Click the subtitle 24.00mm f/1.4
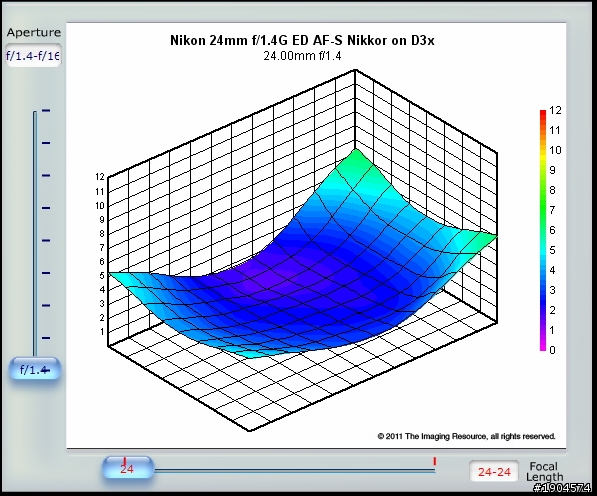 coord(302,56)
